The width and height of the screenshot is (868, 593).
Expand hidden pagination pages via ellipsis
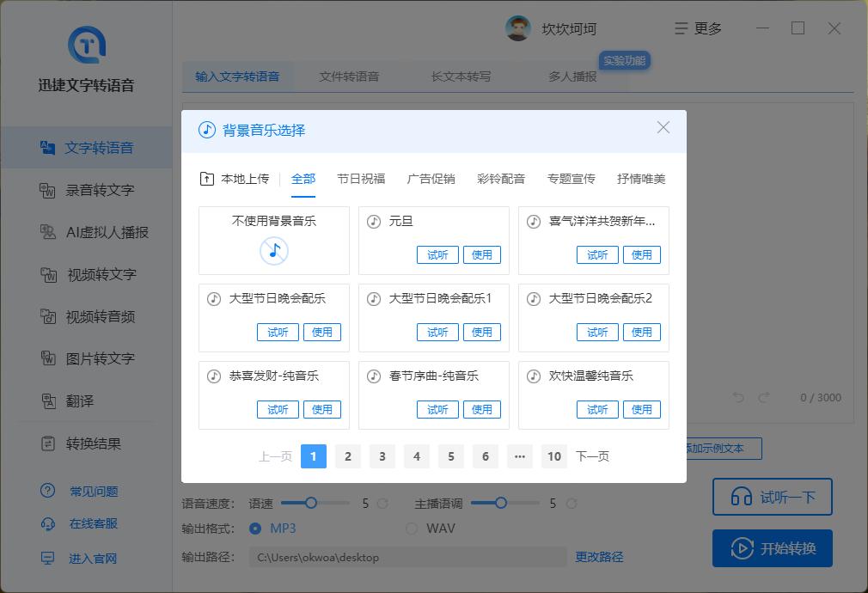click(520, 456)
